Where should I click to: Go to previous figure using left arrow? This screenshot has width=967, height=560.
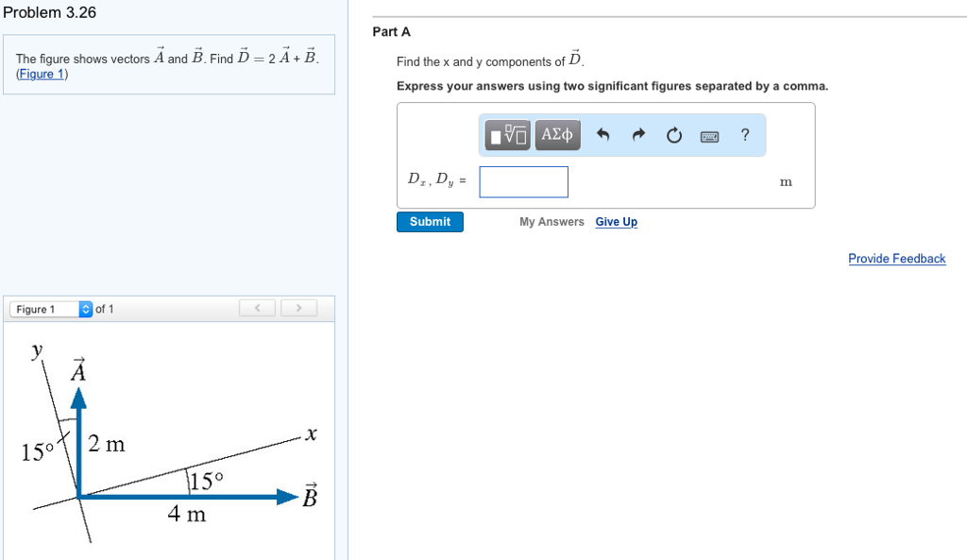click(257, 308)
